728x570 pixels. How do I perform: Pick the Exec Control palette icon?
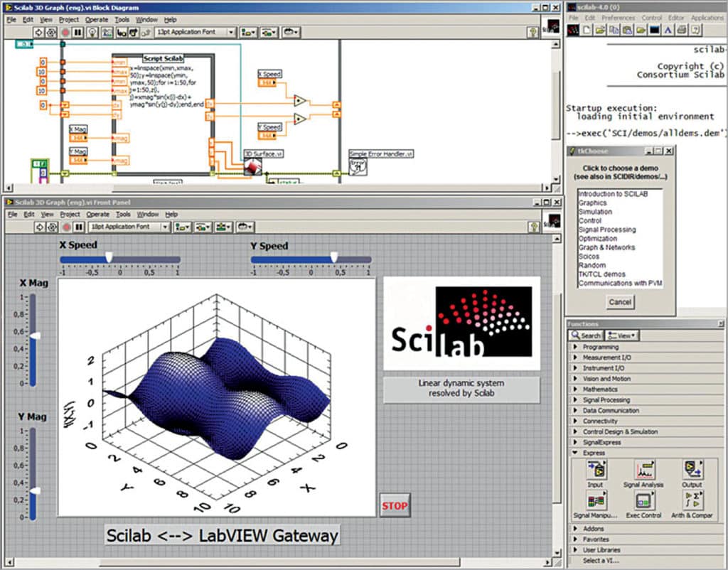coord(645,501)
